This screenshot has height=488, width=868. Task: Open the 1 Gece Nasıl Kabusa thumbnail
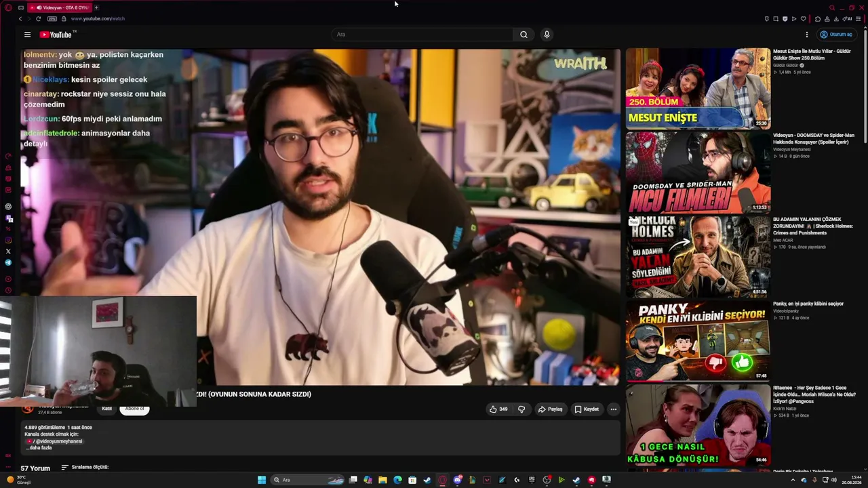point(698,426)
